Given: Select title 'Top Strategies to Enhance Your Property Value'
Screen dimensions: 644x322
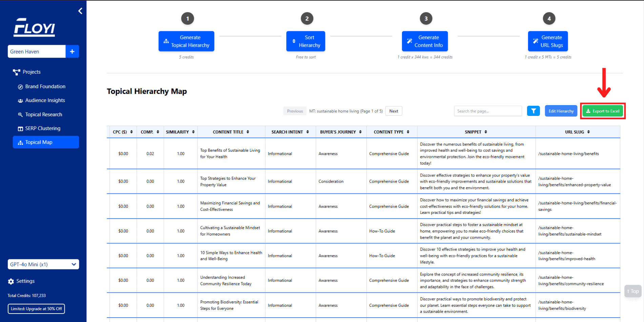Looking at the screenshot, I should (x=228, y=182).
